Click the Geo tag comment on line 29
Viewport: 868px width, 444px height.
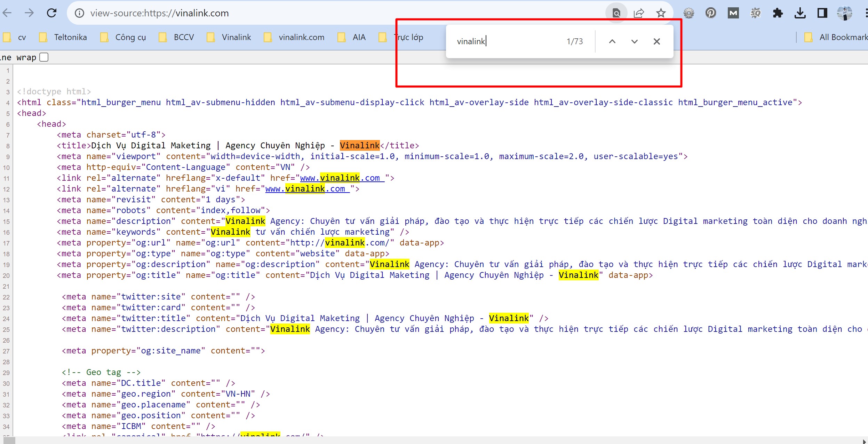pos(101,372)
